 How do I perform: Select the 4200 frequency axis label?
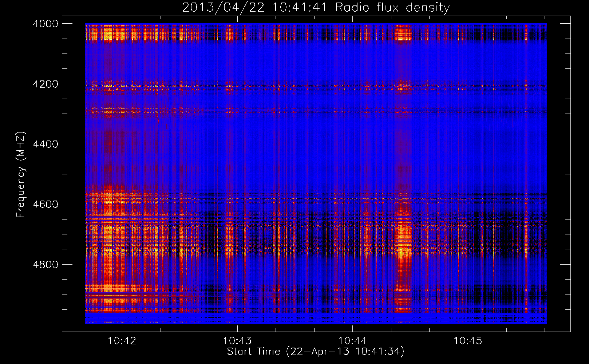(46, 84)
